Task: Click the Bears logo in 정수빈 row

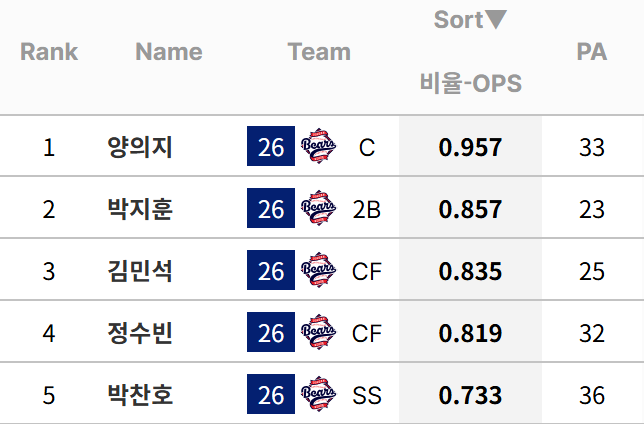Action: click(319, 332)
